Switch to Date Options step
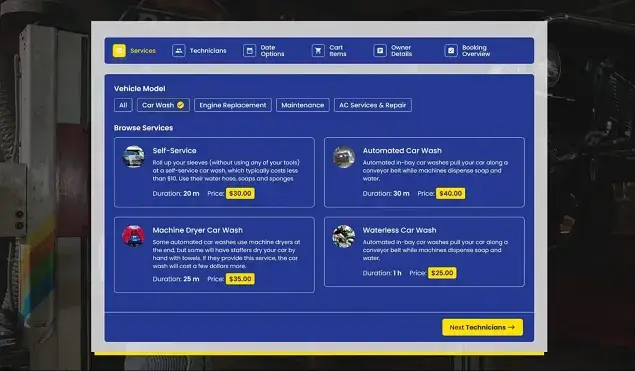This screenshot has height=371, width=635. click(x=272, y=51)
